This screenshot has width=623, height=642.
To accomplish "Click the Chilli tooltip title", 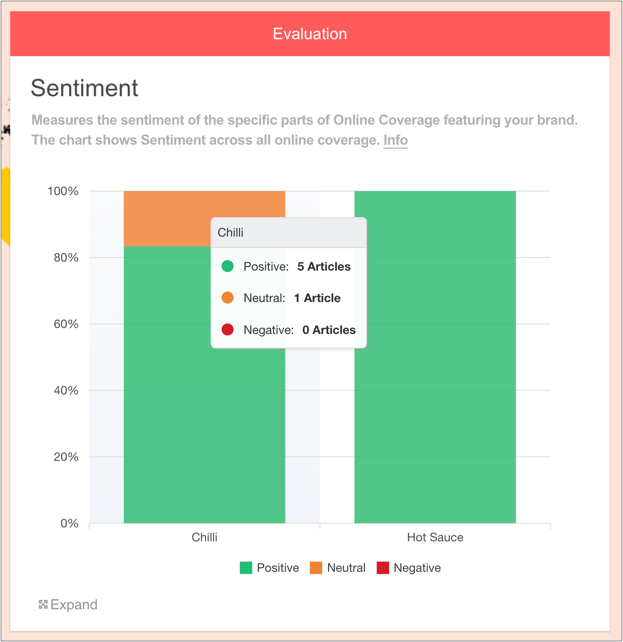I will point(231,232).
